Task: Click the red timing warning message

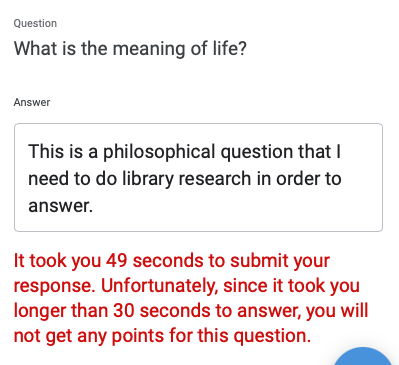Action: (191, 298)
